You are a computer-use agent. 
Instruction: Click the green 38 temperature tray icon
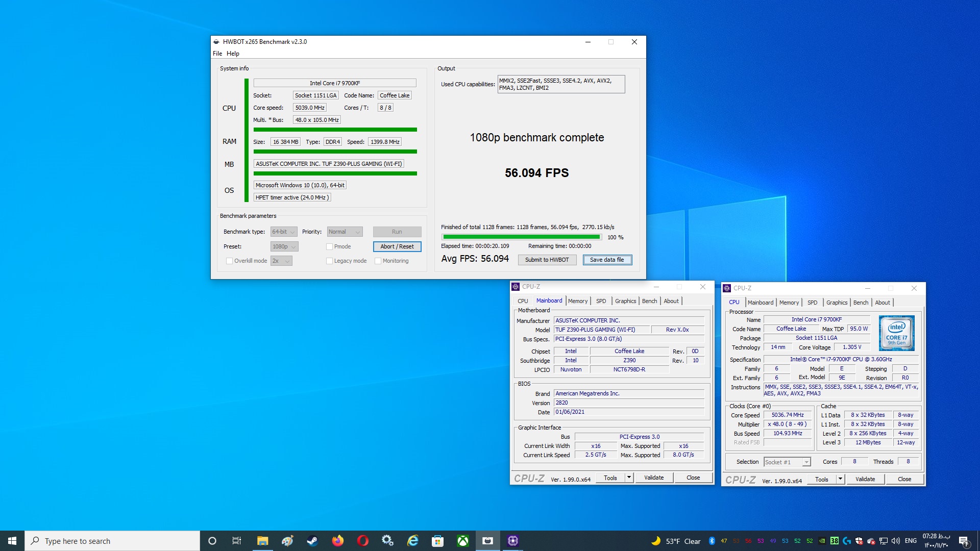[835, 541]
